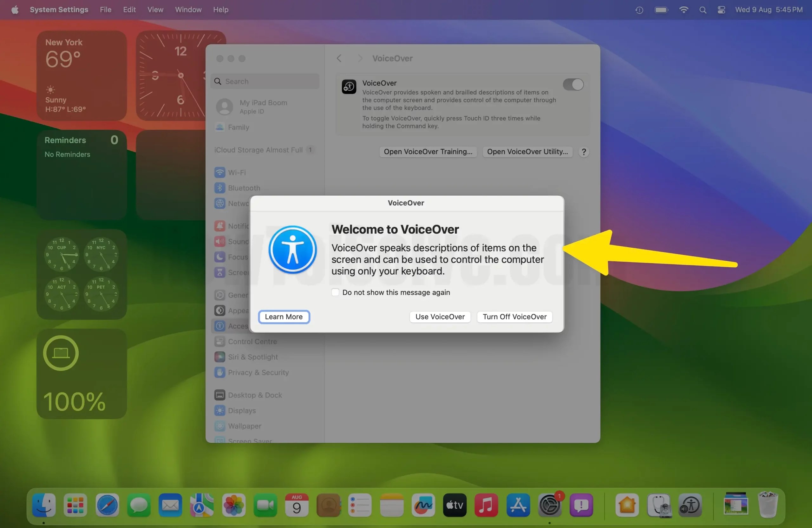Open App Store from the Dock
The width and height of the screenshot is (812, 528).
pos(518,505)
